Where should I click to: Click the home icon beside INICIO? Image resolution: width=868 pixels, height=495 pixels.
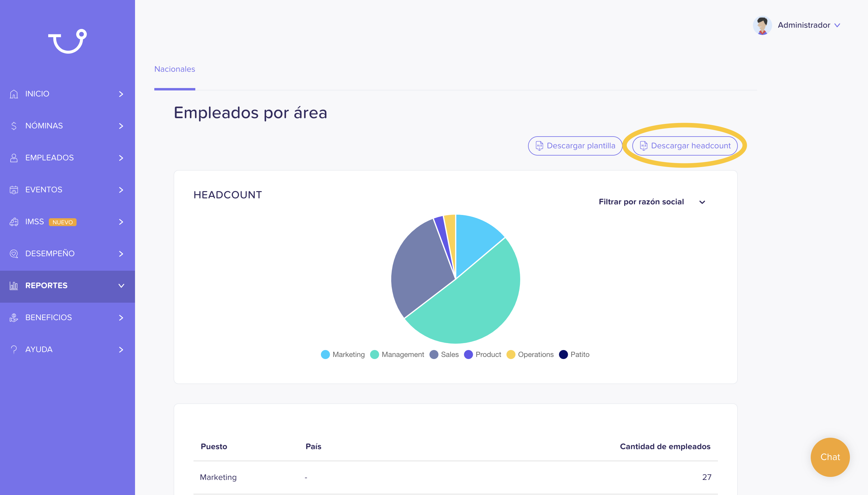pyautogui.click(x=14, y=94)
